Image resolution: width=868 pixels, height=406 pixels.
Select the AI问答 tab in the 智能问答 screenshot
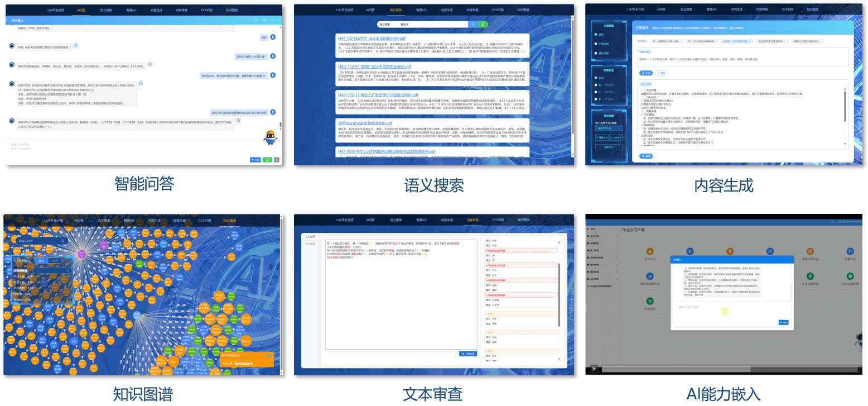pyautogui.click(x=80, y=10)
